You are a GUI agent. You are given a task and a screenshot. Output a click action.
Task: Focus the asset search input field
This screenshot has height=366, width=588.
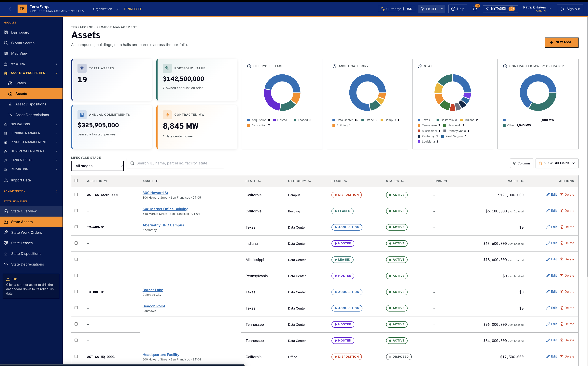(175, 163)
